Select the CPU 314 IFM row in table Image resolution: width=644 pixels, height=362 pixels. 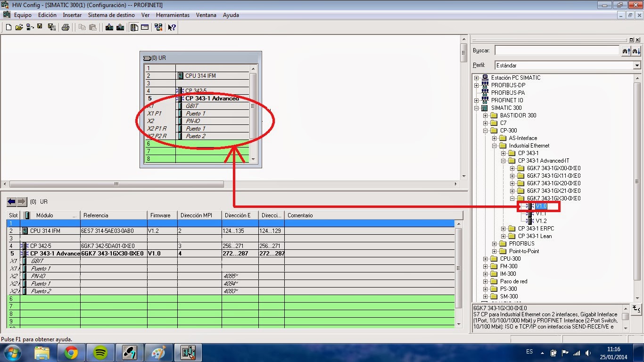pyautogui.click(x=231, y=231)
